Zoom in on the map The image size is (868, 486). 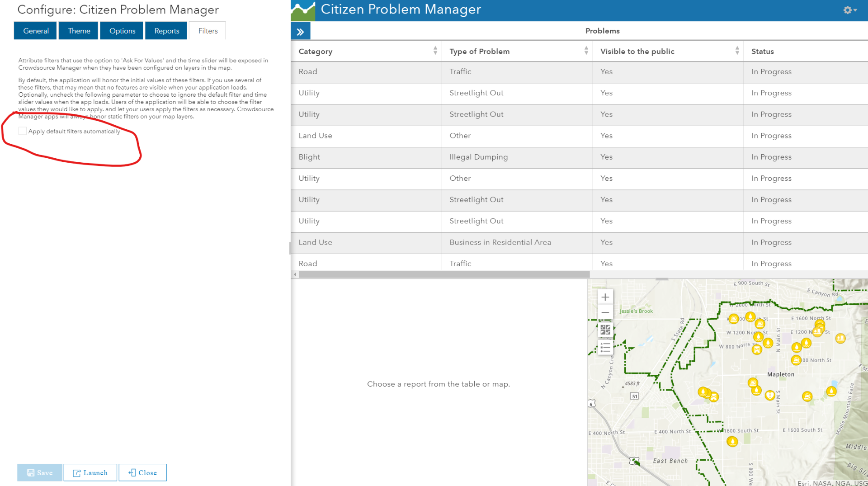[605, 297]
